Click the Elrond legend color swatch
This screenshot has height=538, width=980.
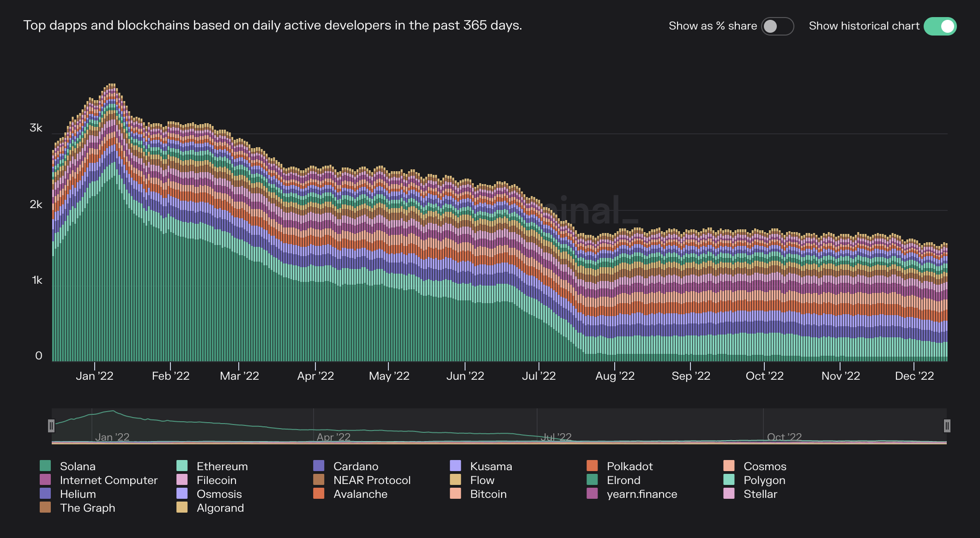(592, 479)
